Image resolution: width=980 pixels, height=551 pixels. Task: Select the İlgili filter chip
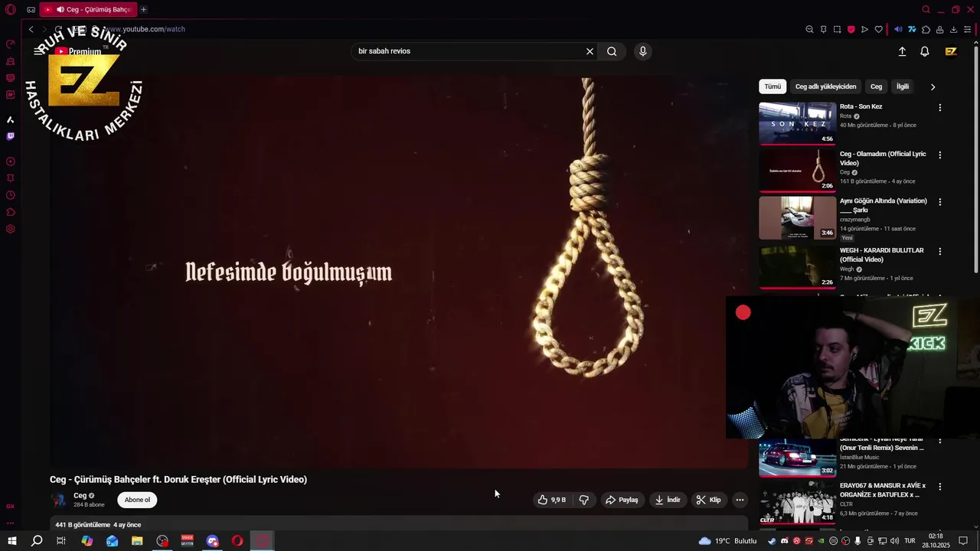(903, 86)
